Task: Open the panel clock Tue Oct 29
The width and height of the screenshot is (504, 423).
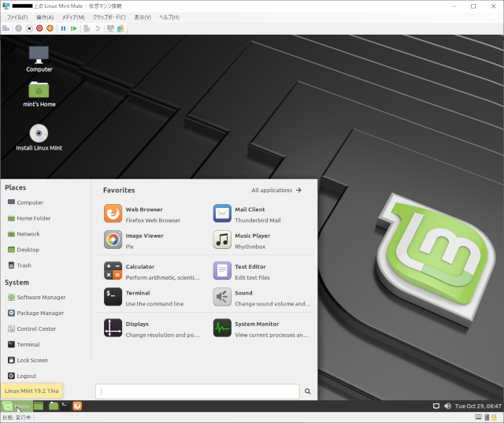Action: tap(478, 406)
